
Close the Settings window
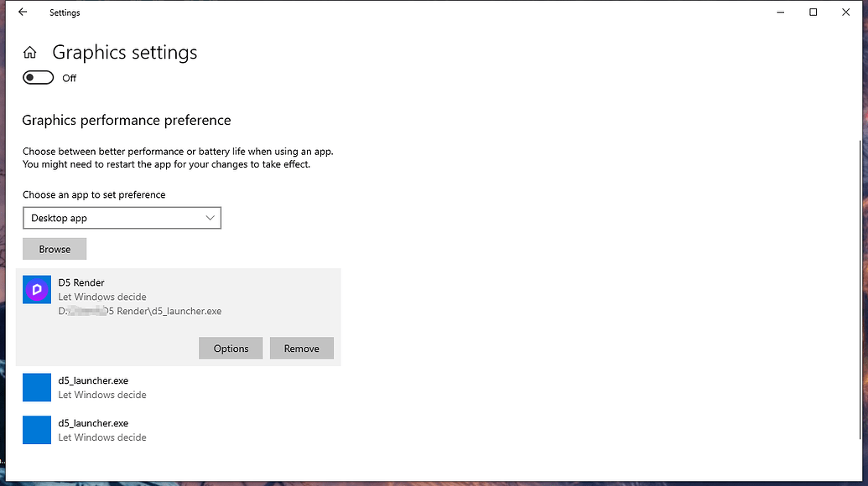click(x=846, y=13)
